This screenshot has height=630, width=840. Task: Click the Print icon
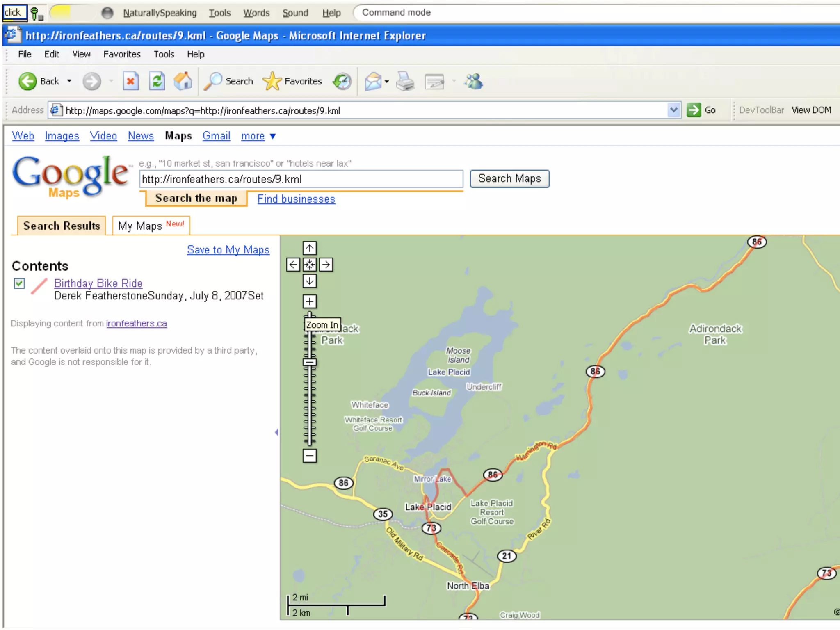pyautogui.click(x=405, y=81)
